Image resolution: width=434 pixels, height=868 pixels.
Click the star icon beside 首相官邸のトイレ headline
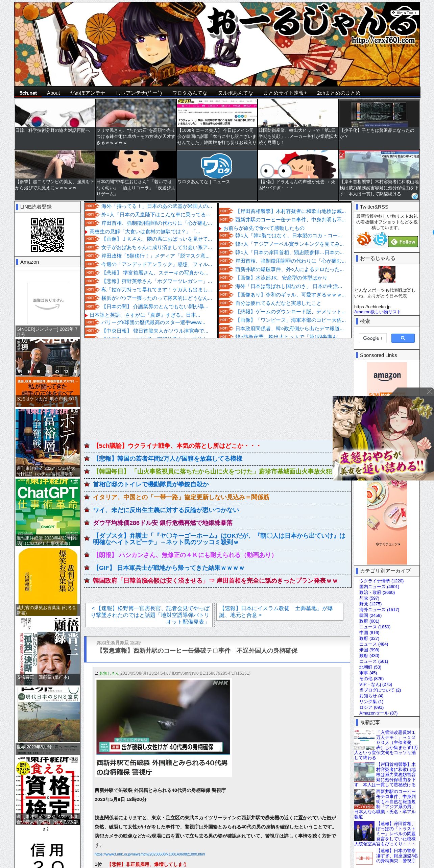pos(87,484)
